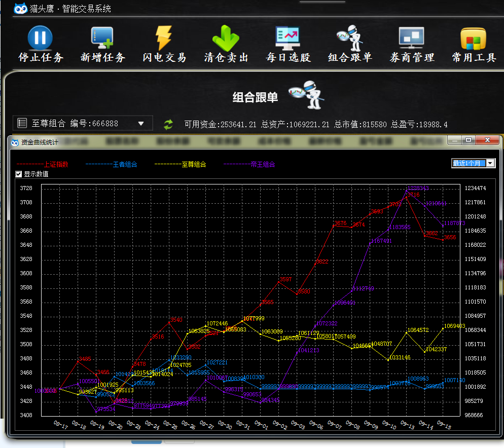The width and height of the screenshot is (504, 448).
Task: Close the 资金曲线统计 window
Action: click(487, 140)
